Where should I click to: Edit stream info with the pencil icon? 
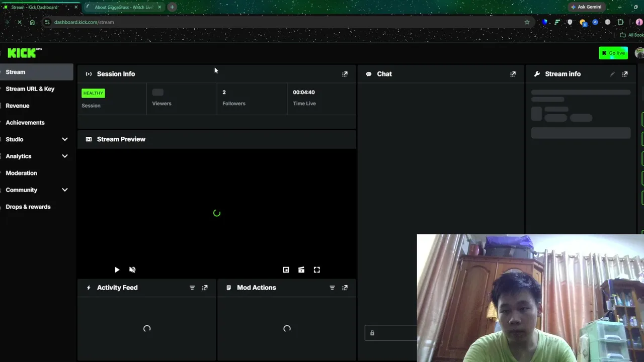[x=612, y=74]
